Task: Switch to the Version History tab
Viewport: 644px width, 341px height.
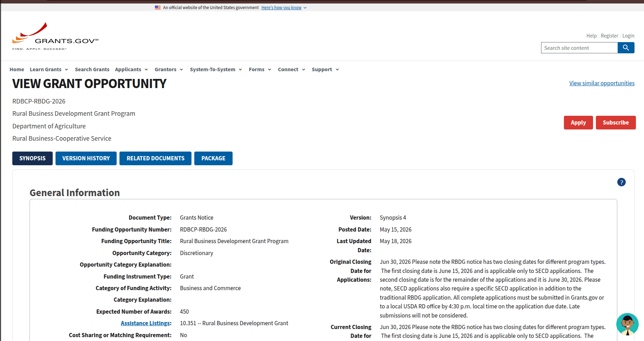Action: click(86, 158)
